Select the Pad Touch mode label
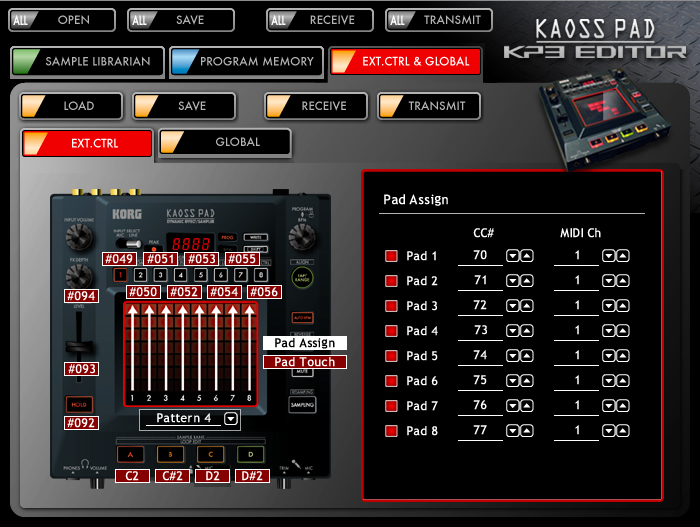Image resolution: width=700 pixels, height=527 pixels. (x=305, y=362)
